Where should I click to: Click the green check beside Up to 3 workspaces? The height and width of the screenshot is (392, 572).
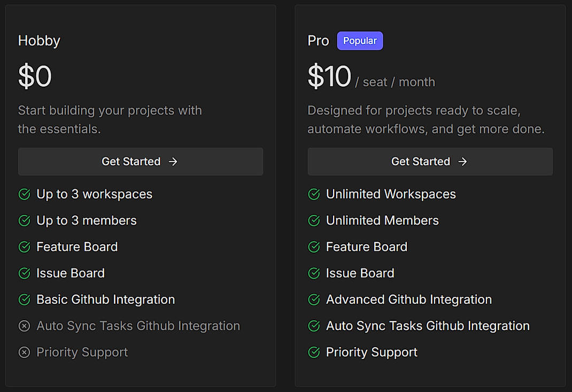pos(25,194)
